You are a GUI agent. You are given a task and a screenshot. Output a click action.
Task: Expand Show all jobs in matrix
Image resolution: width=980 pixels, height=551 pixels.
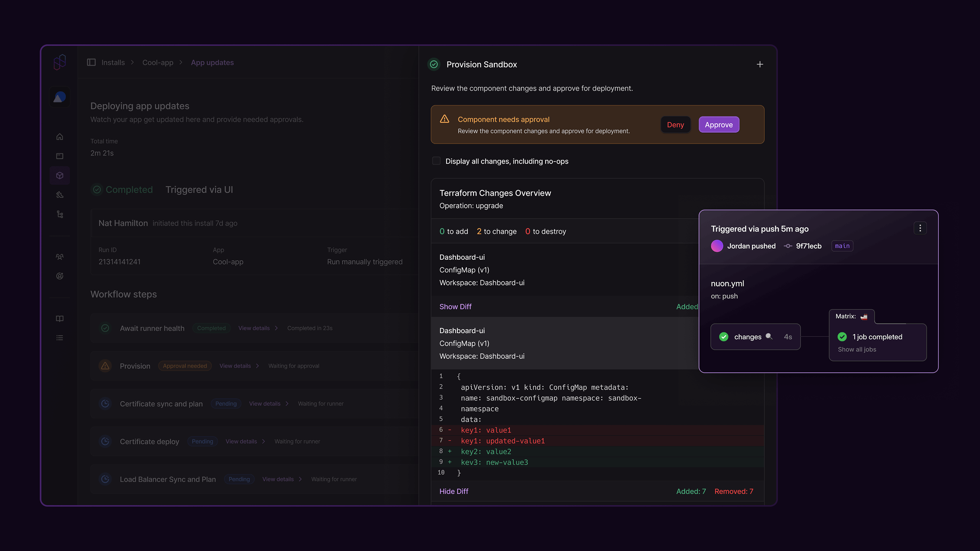click(857, 349)
